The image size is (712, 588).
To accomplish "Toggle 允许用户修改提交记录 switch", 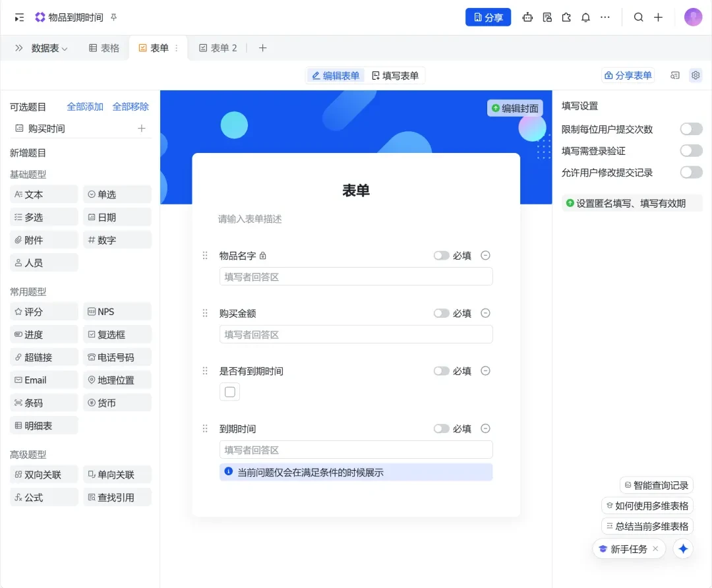I will [x=691, y=173].
